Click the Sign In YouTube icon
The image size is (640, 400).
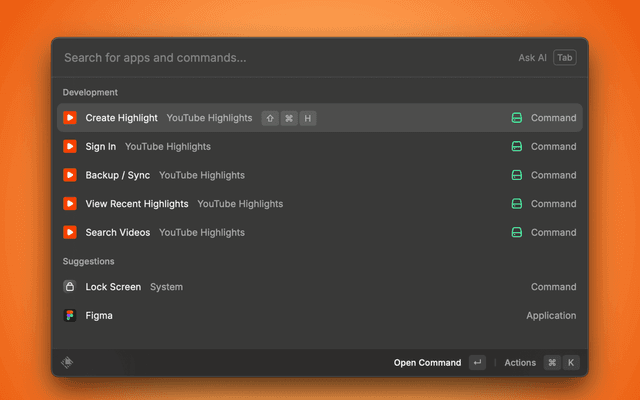coord(70,146)
